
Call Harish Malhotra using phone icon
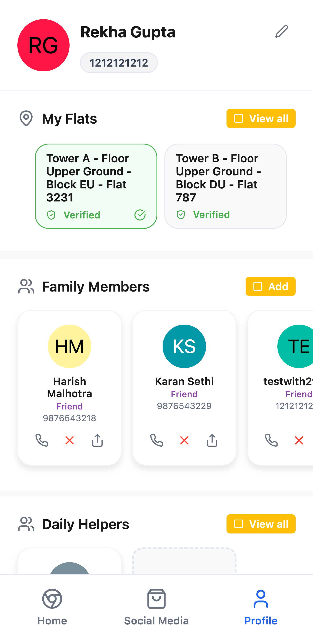click(42, 440)
